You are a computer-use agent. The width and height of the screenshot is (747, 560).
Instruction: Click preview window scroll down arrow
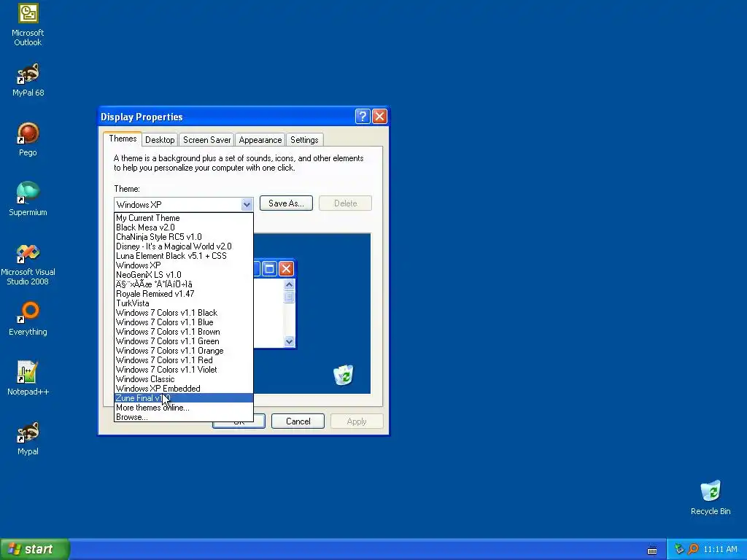pos(289,341)
